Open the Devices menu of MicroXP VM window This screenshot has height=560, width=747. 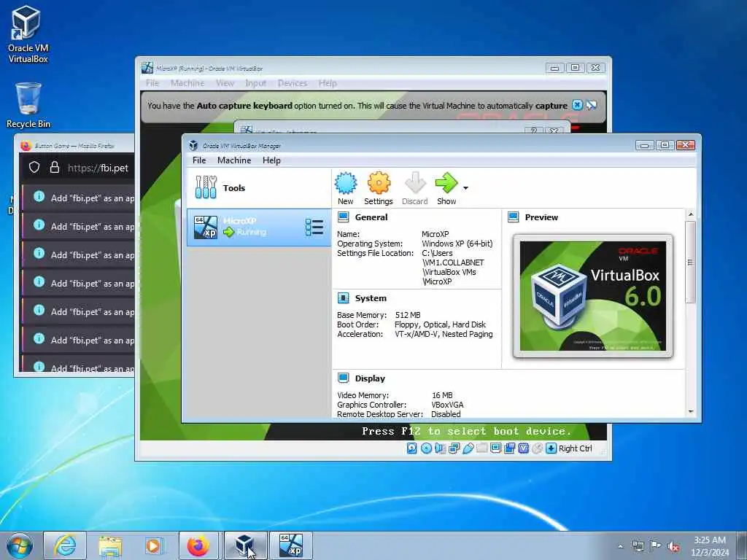tap(292, 83)
